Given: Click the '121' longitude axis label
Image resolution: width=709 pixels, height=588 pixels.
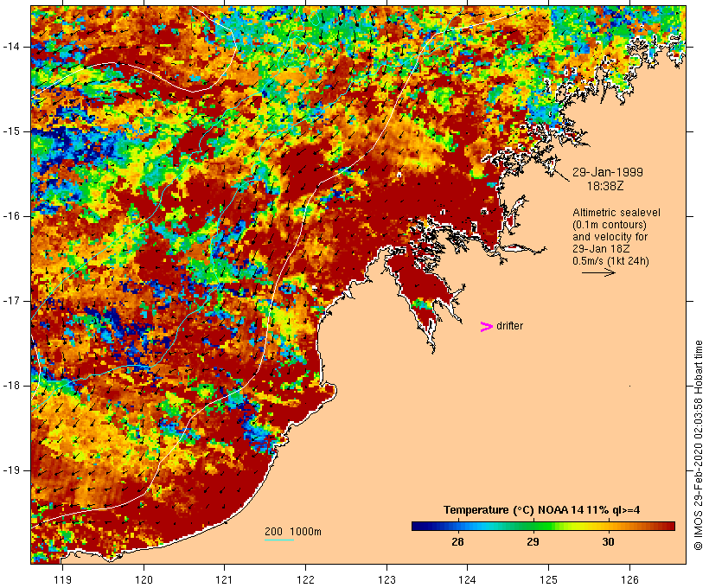Looking at the screenshot, I should (x=224, y=579).
